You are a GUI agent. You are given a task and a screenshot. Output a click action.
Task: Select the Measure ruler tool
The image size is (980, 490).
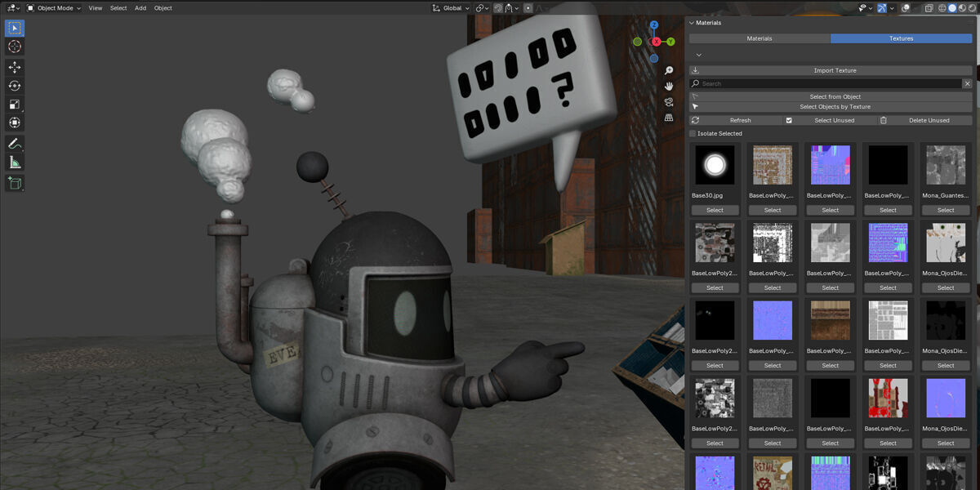tap(15, 163)
